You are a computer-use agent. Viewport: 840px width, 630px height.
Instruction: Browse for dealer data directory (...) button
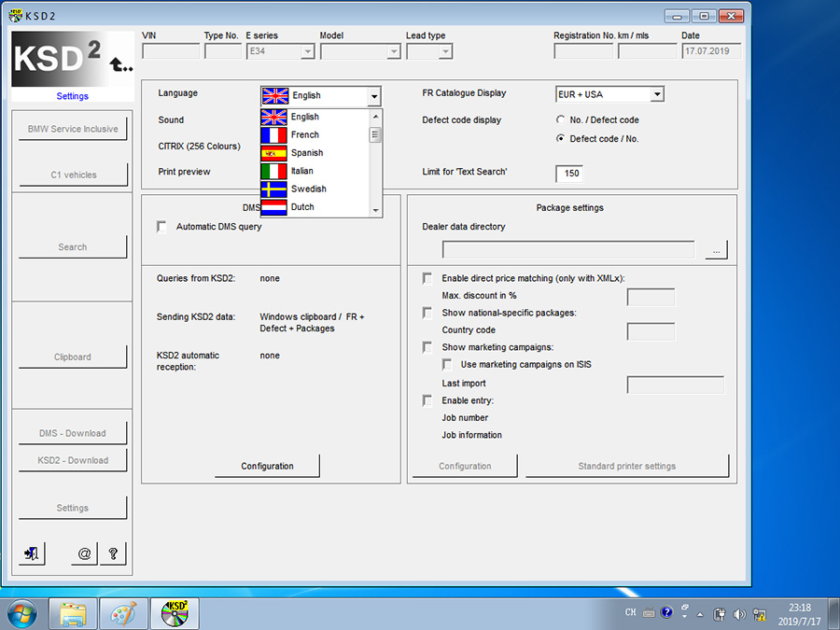pyautogui.click(x=716, y=250)
